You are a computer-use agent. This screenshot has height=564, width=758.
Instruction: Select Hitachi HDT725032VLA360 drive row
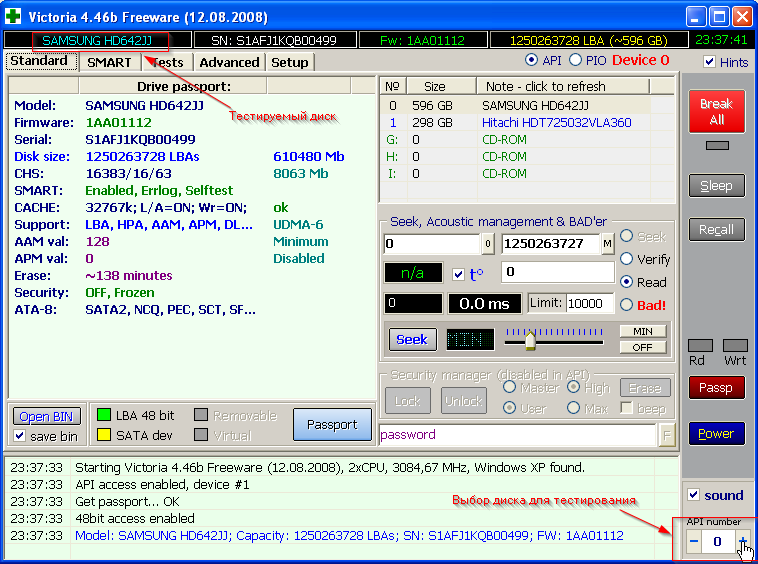point(527,122)
